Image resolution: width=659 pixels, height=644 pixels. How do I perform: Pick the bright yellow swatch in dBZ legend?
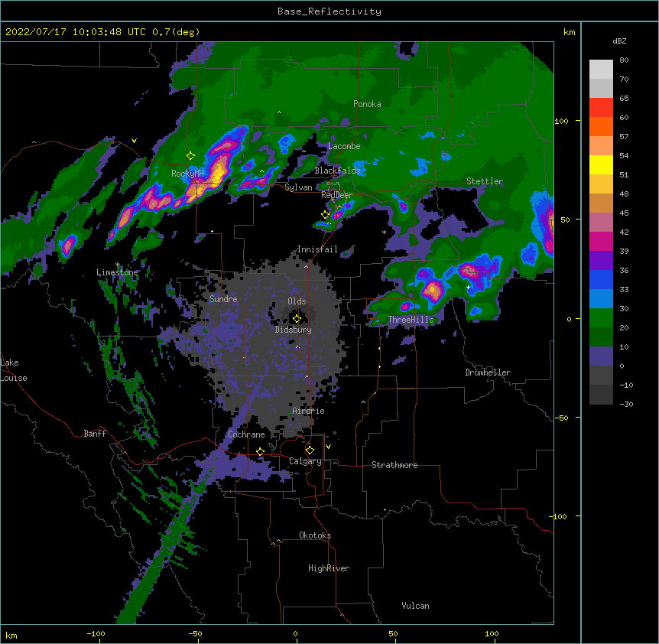point(601,164)
